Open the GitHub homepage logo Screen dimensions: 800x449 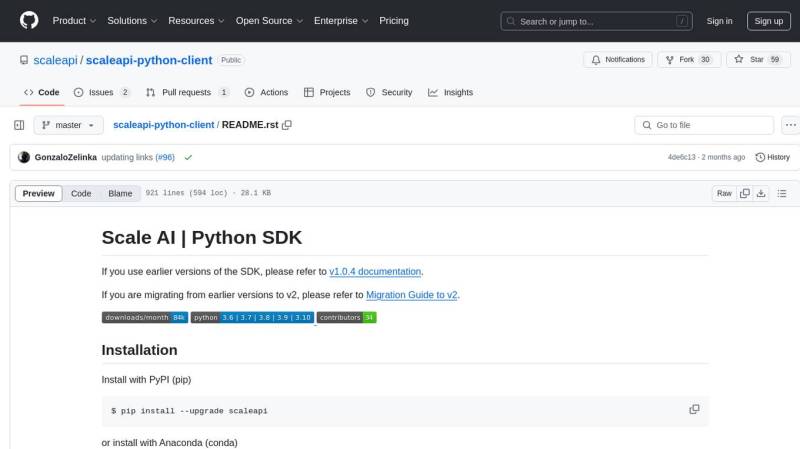pos(29,20)
